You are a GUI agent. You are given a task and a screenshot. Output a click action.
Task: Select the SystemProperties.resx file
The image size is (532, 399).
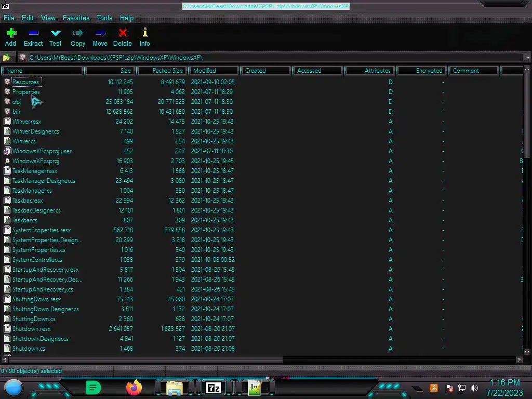click(42, 230)
